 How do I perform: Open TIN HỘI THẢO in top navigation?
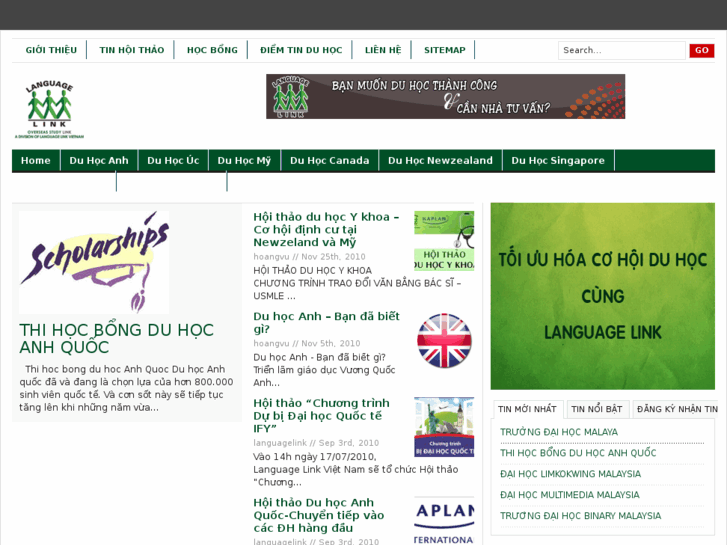tap(132, 50)
